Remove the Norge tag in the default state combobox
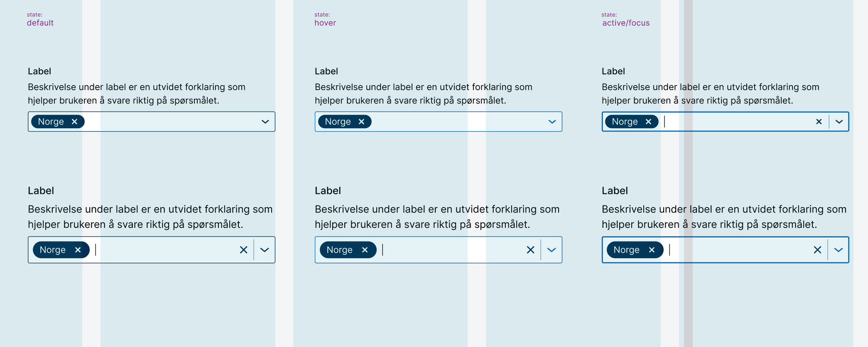Screen dimensions: 868x347 tap(75, 121)
